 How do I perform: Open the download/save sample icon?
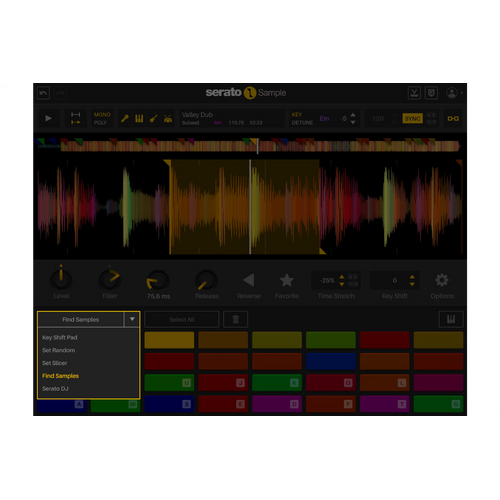pyautogui.click(x=414, y=93)
